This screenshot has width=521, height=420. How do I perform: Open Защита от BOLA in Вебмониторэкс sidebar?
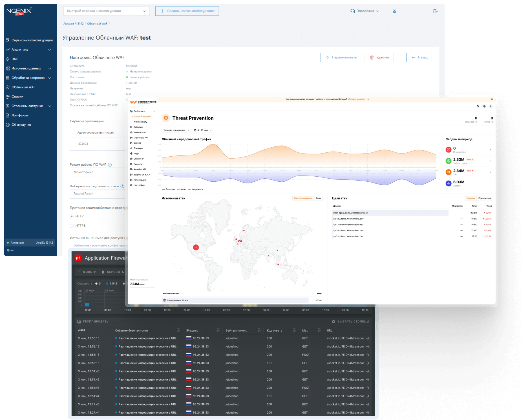[140, 175]
